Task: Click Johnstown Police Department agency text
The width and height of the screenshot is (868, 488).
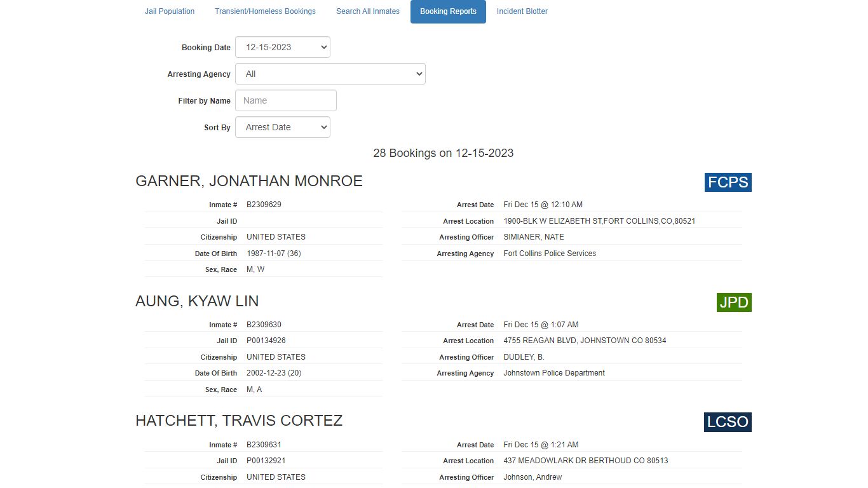Action: click(554, 373)
